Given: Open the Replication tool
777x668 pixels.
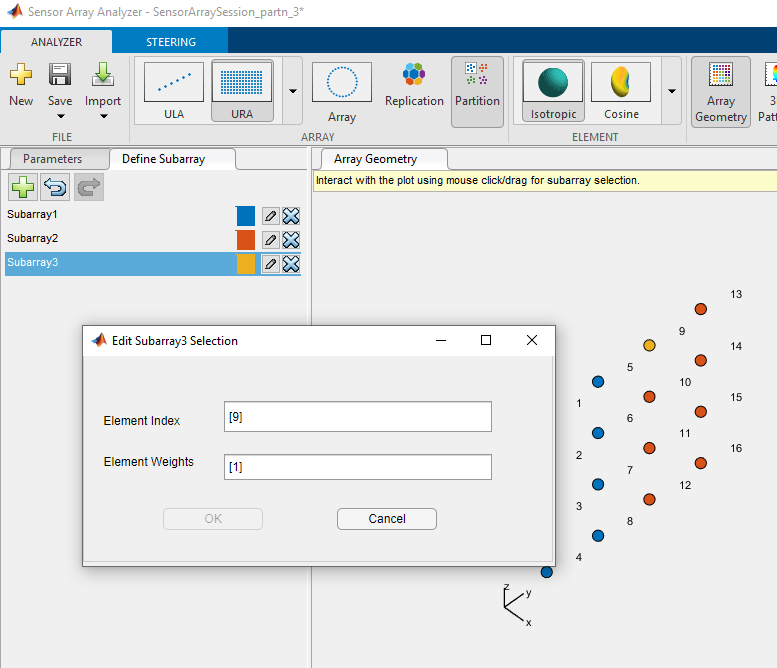Looking at the screenshot, I should 414,85.
